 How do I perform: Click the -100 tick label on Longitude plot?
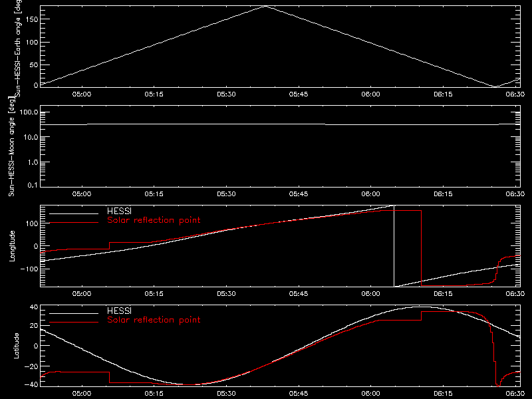pyautogui.click(x=29, y=269)
